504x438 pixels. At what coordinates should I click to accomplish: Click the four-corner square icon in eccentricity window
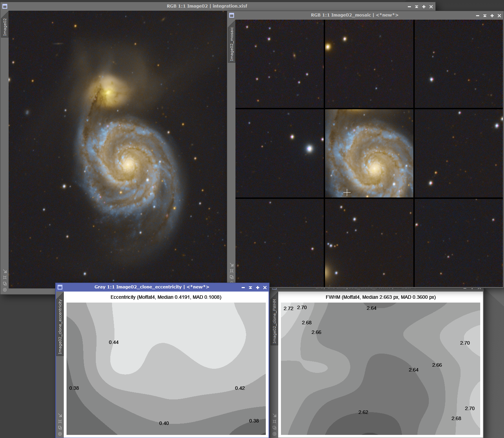[60, 421]
